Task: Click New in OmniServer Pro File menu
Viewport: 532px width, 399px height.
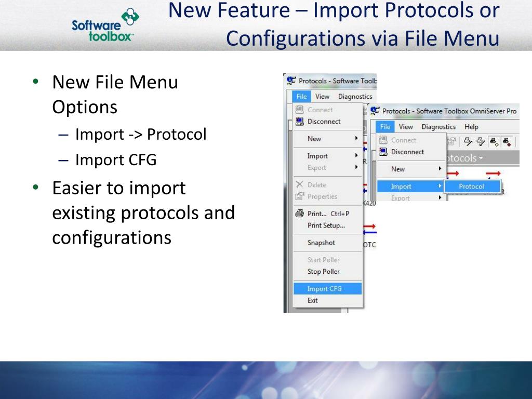Action: tap(397, 169)
